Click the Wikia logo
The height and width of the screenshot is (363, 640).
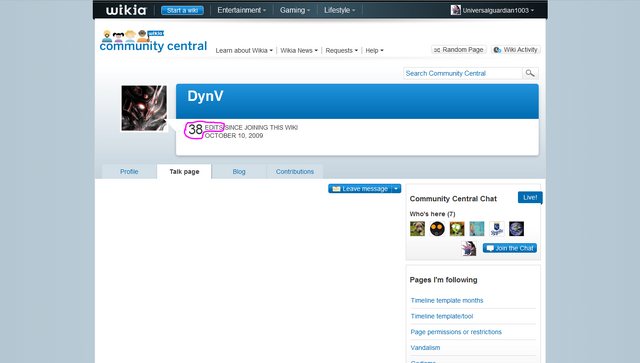point(126,10)
